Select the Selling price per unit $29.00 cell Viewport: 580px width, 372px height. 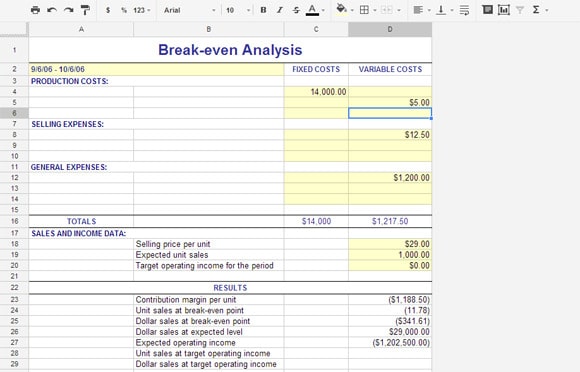[390, 244]
